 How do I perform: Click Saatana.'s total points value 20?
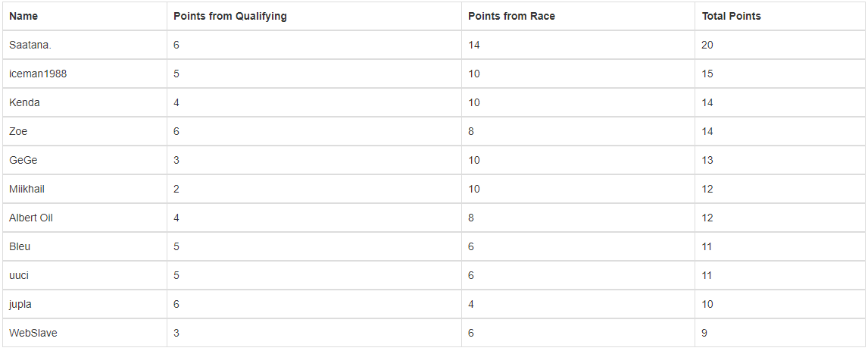click(x=707, y=45)
